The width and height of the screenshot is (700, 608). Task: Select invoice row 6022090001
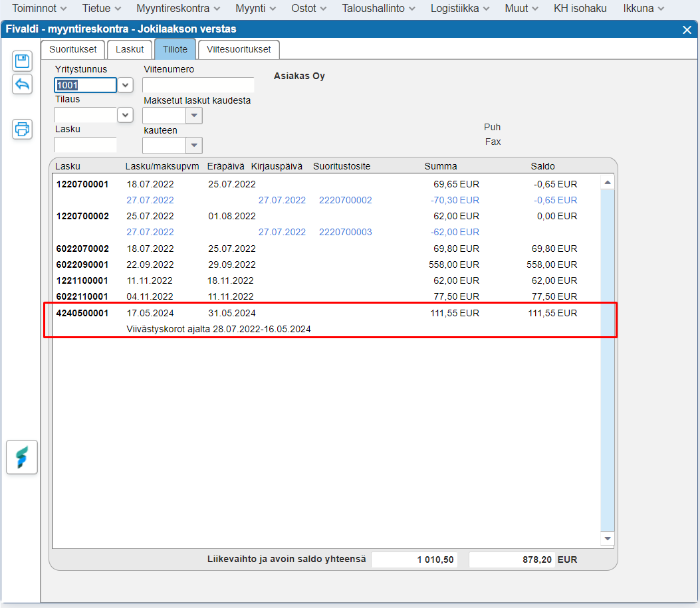326,264
